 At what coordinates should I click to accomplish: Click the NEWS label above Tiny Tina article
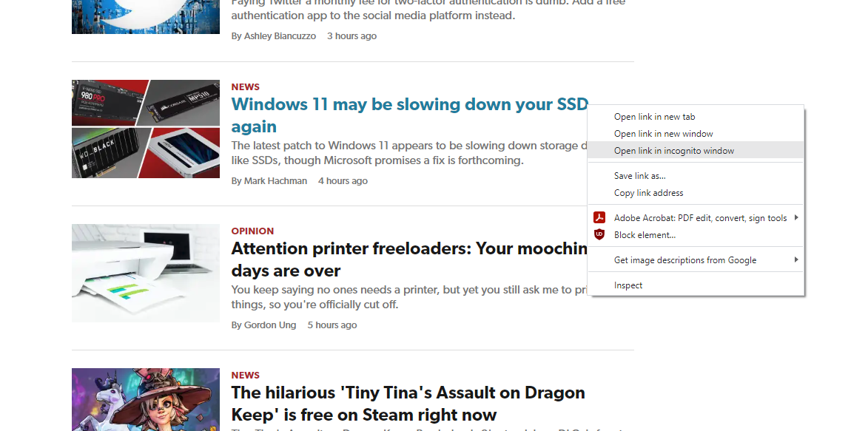(x=245, y=375)
